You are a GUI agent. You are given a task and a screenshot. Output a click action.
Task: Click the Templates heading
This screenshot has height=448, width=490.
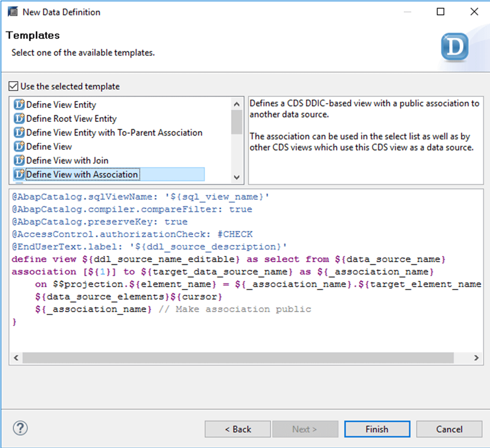click(x=33, y=35)
